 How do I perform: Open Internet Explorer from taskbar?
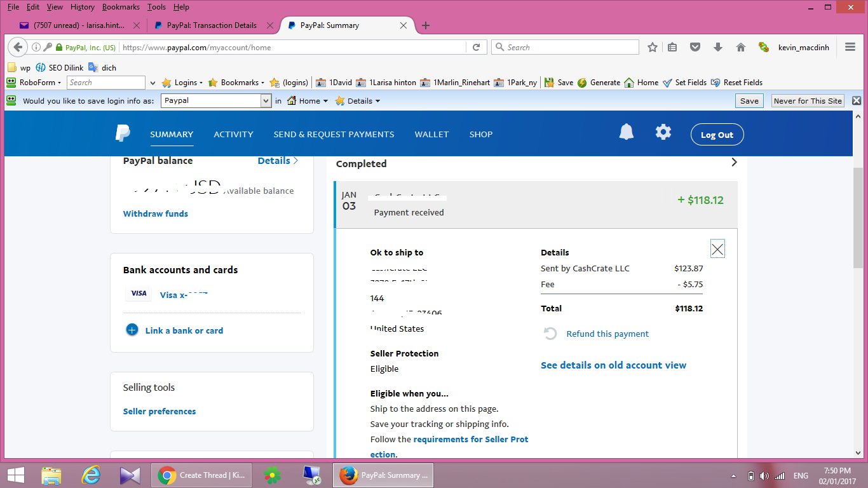[92, 475]
